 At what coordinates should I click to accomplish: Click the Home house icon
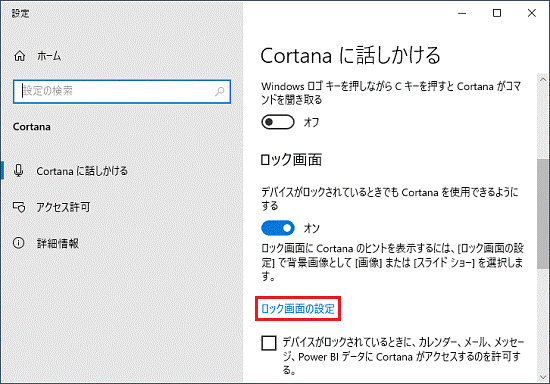pos(20,56)
